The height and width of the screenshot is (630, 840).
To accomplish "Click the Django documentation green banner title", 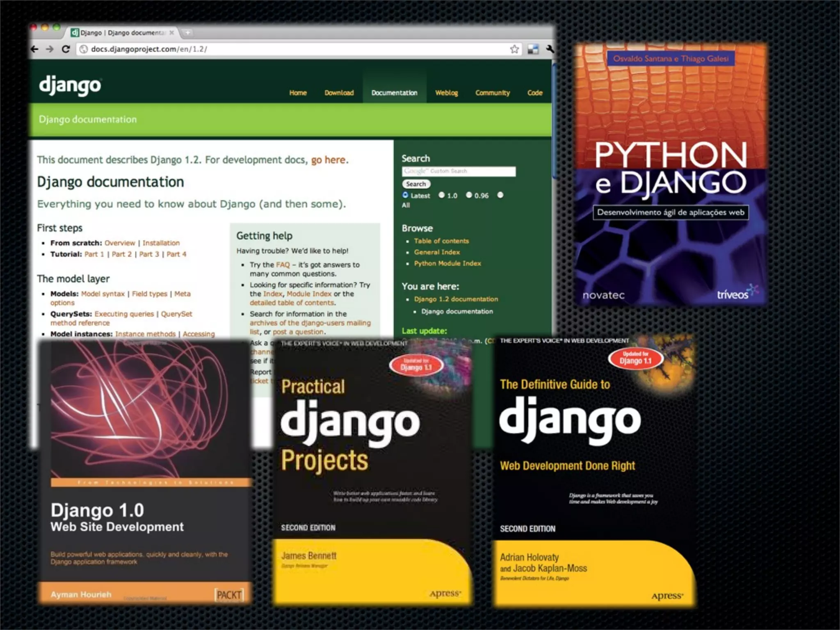I will point(88,119).
